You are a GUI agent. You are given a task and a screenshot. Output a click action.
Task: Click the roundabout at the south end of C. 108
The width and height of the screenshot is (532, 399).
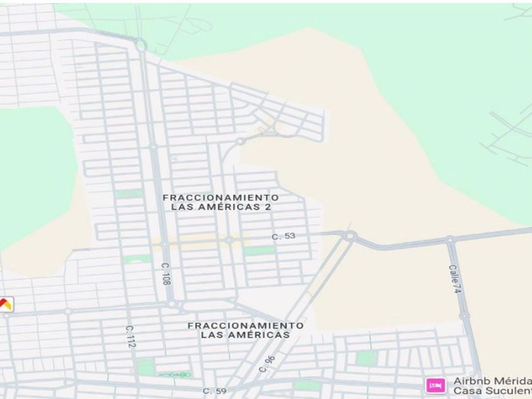(x=172, y=303)
